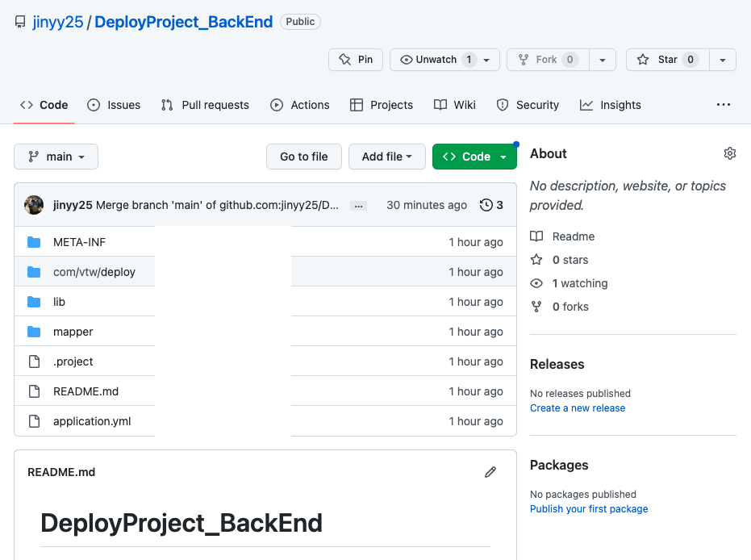Viewport: 751px width, 560px height.
Task: Click the Go to file button
Action: [x=303, y=157]
